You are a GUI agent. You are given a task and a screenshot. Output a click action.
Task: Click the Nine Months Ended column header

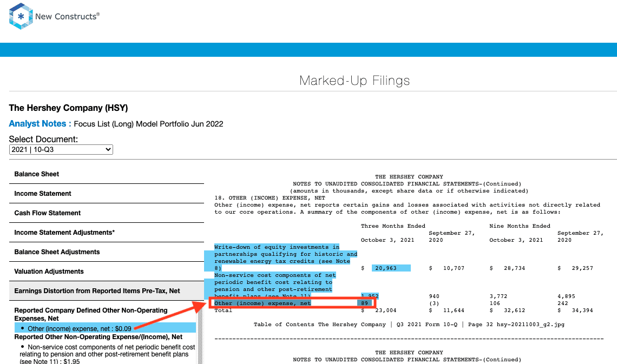520,226
